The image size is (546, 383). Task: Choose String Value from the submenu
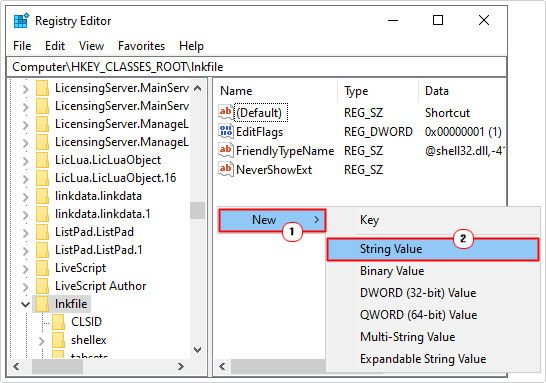[x=432, y=249]
